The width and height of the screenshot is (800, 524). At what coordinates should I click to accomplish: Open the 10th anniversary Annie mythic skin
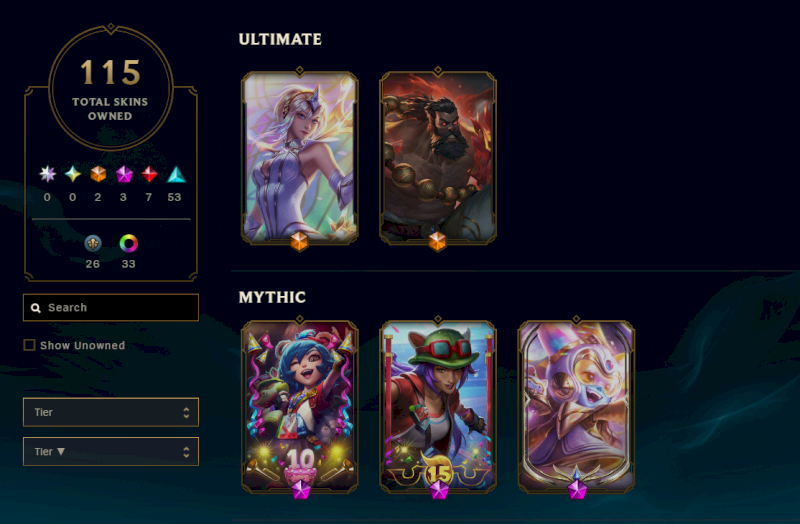pos(299,407)
